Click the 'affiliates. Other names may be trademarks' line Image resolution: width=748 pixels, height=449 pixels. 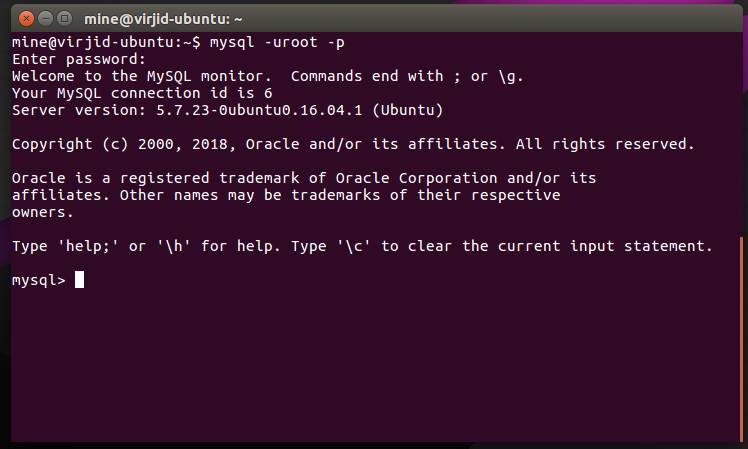[286, 195]
